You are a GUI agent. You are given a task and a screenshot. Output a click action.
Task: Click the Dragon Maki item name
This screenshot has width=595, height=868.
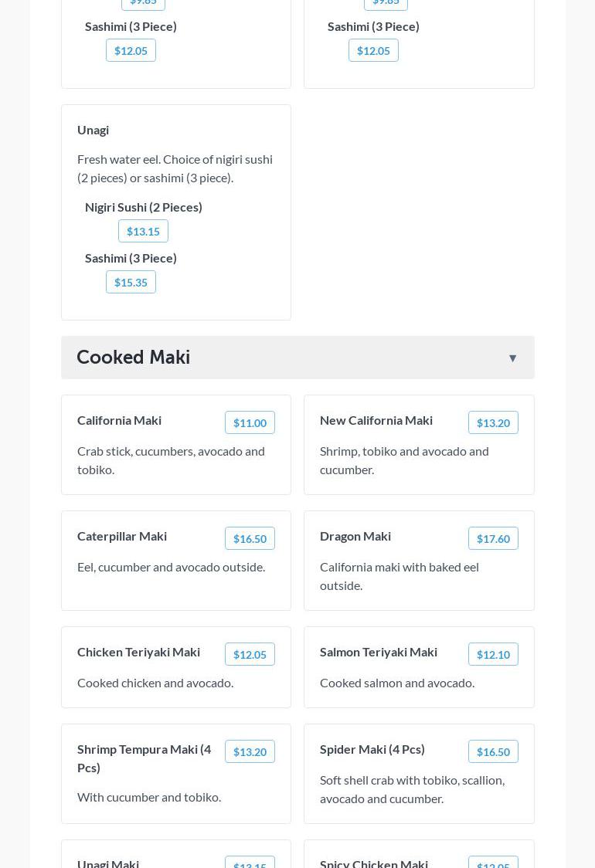coord(355,536)
